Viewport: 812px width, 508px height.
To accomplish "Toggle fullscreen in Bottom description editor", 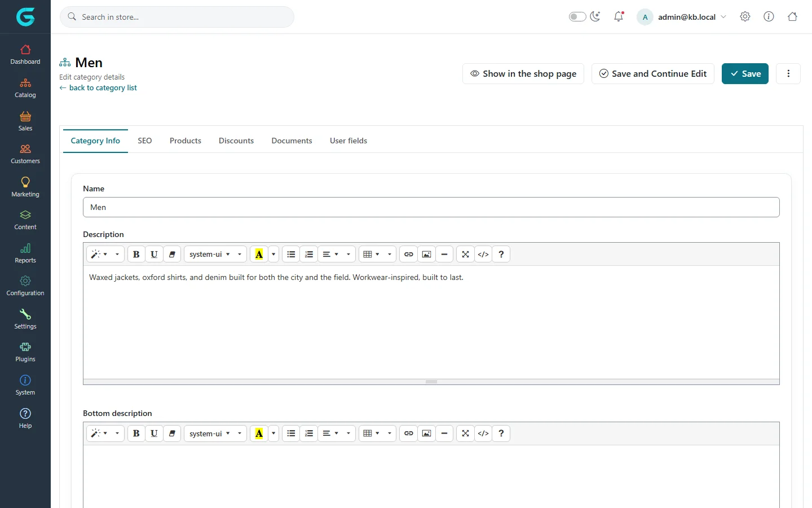I will tap(465, 433).
